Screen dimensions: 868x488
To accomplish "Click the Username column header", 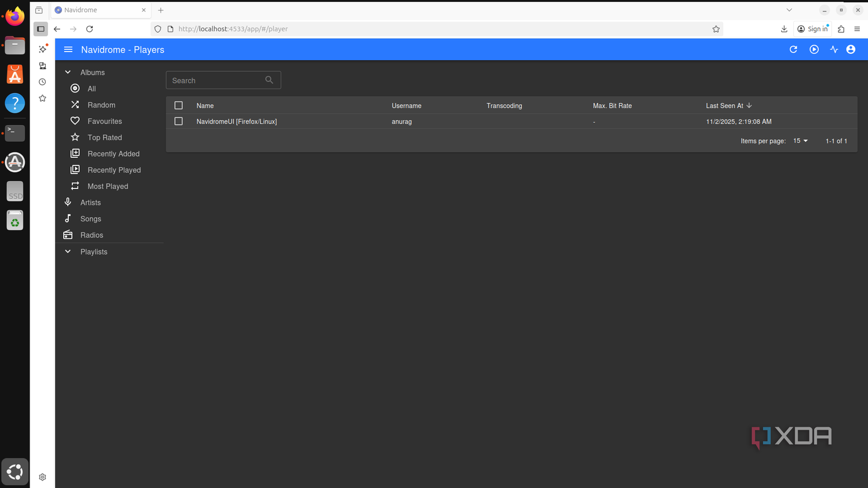I will click(406, 105).
